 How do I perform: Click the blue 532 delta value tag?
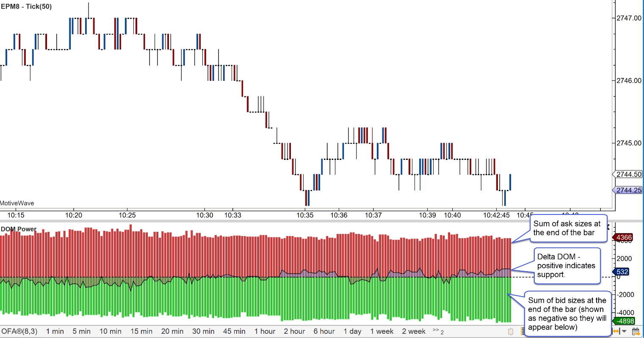pyautogui.click(x=622, y=272)
